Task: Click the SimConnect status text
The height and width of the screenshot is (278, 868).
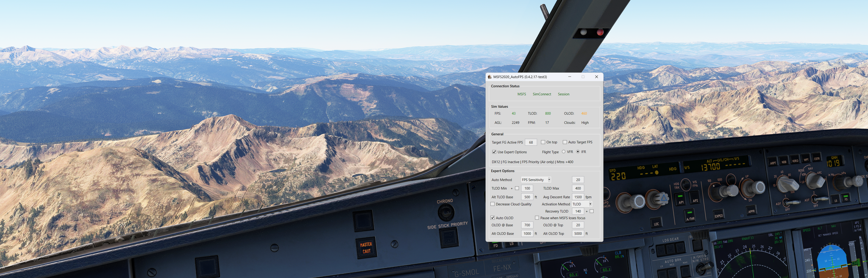Action: tap(542, 94)
